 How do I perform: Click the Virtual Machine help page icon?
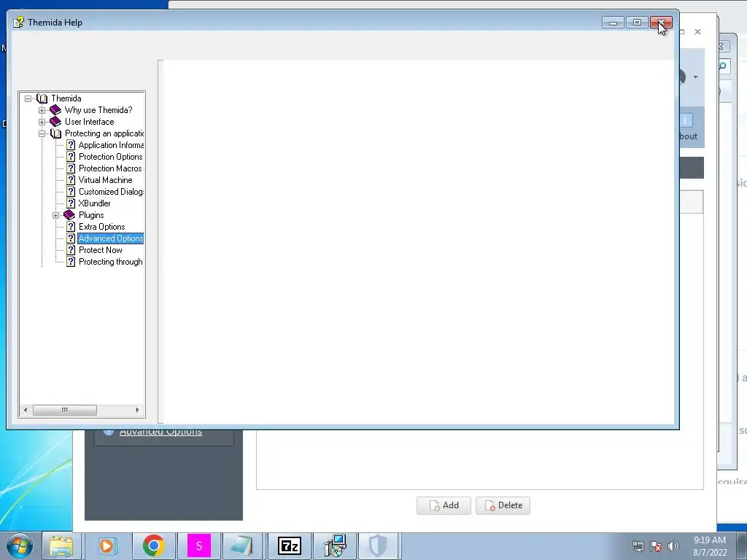(x=71, y=180)
